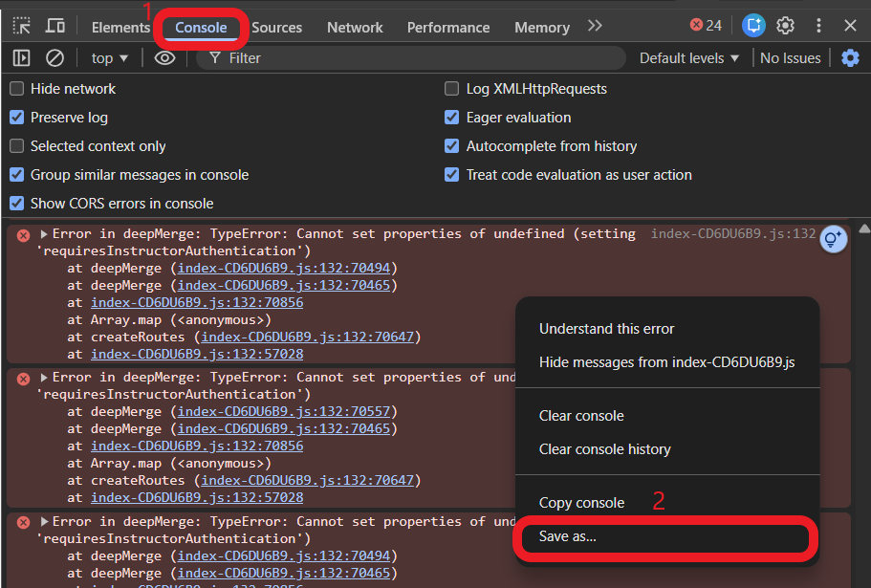
Task: Switch to the Elements tab
Action: click(x=120, y=27)
